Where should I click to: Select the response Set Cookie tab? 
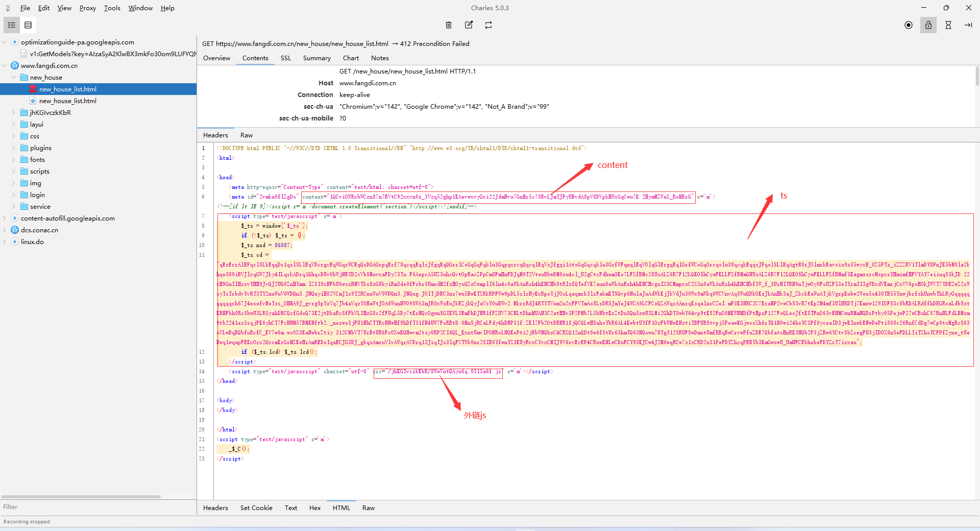pos(256,508)
